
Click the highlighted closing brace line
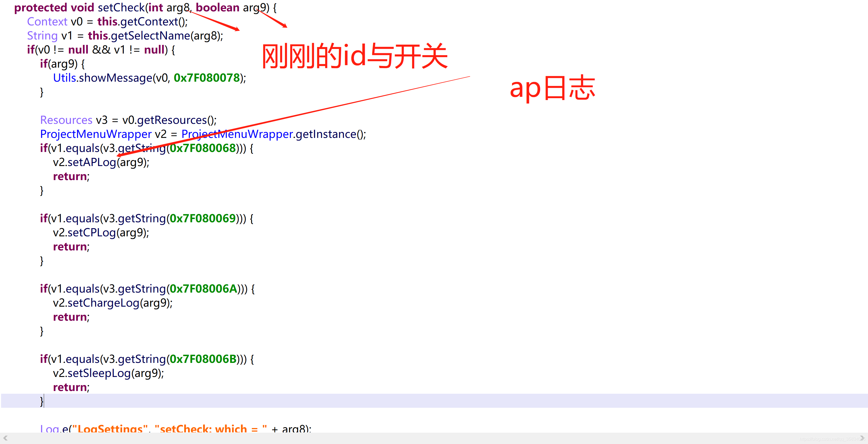pyautogui.click(x=434, y=401)
